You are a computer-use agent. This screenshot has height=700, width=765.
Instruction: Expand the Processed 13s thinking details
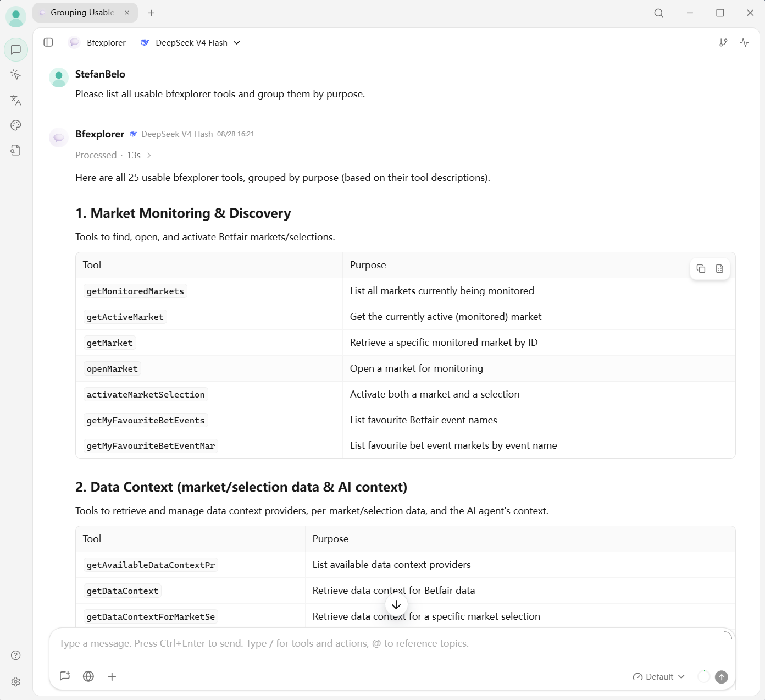pyautogui.click(x=113, y=155)
